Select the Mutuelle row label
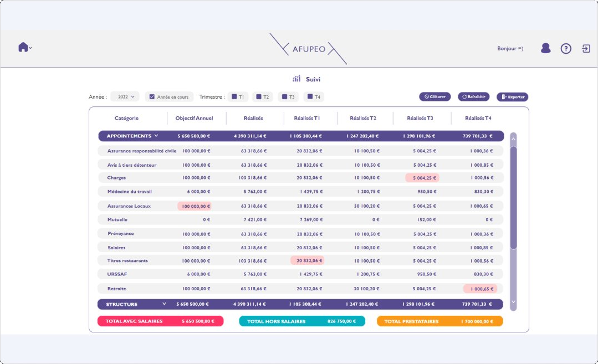The image size is (598, 364). pyautogui.click(x=117, y=219)
